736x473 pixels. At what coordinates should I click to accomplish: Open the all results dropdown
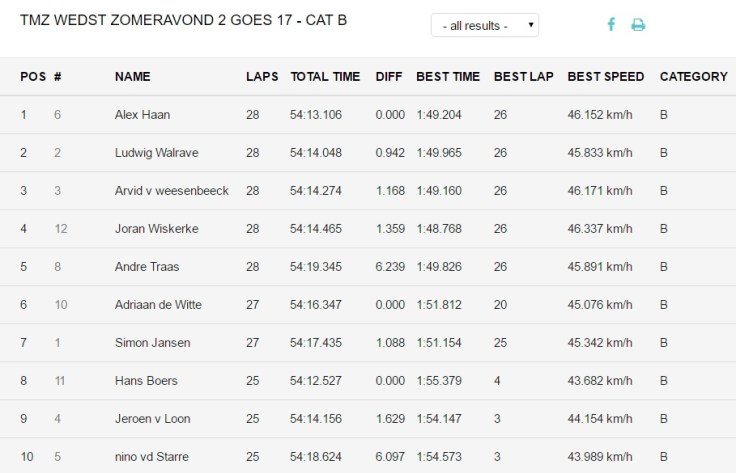pyautogui.click(x=485, y=25)
